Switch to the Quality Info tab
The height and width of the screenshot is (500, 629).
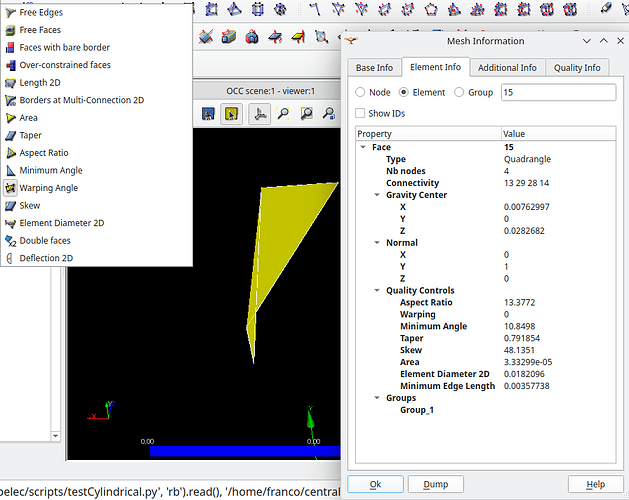coord(577,67)
